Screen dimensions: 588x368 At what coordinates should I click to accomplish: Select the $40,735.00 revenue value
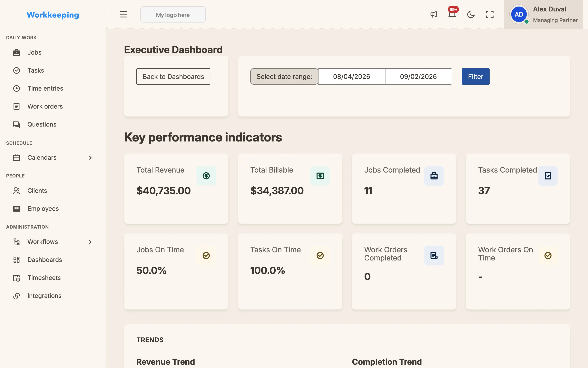tap(164, 191)
